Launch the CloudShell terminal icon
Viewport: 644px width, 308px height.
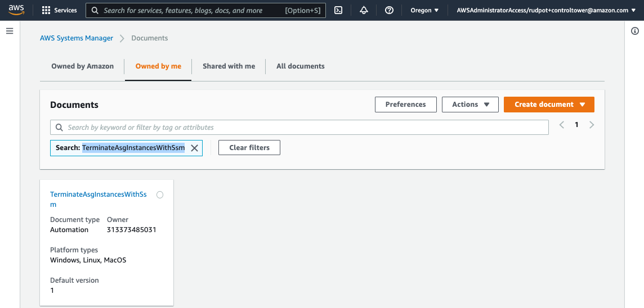coord(338,10)
